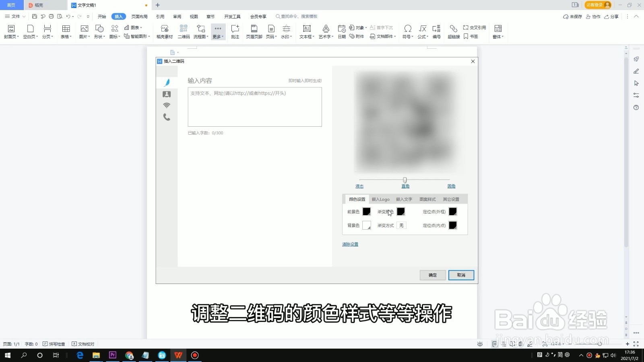Toggle 文档校对 in status bar
The width and height of the screenshot is (644, 362).
(83, 344)
